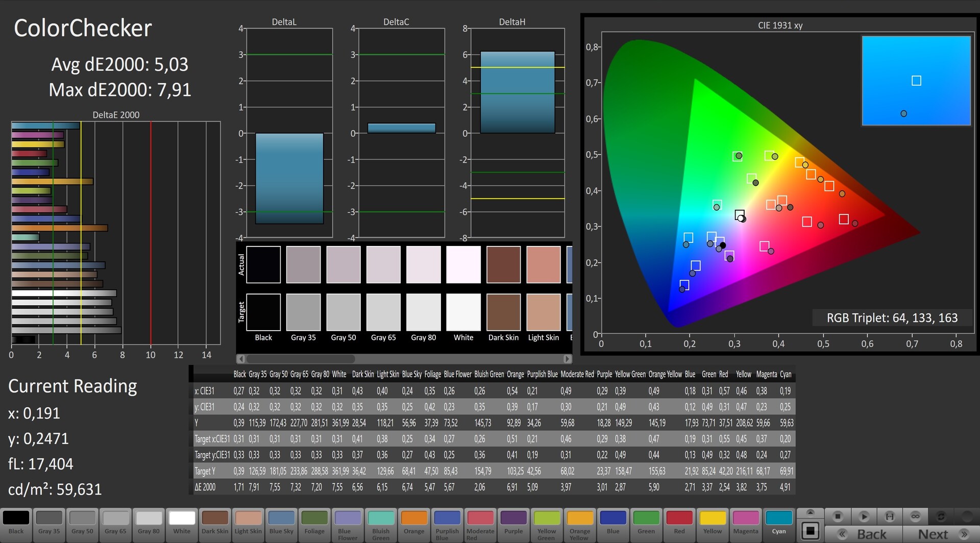Image resolution: width=980 pixels, height=543 pixels.
Task: Click right arrow of swatch scrollbar
Action: point(567,359)
